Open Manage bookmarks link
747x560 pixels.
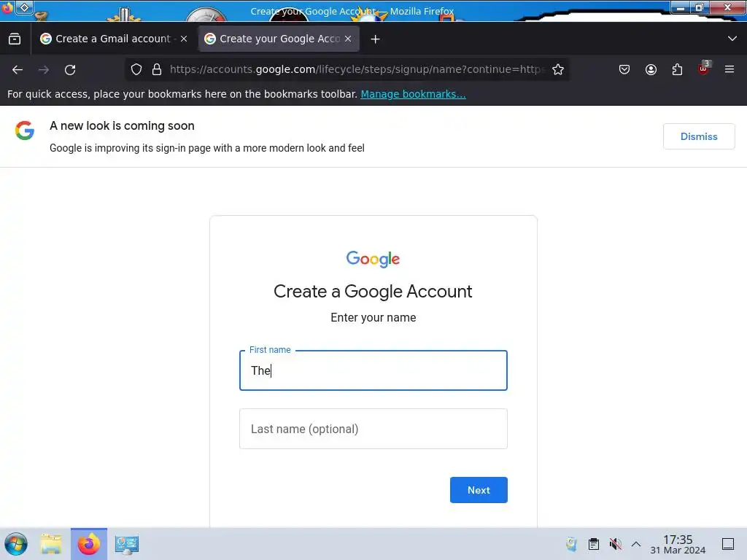tap(413, 94)
